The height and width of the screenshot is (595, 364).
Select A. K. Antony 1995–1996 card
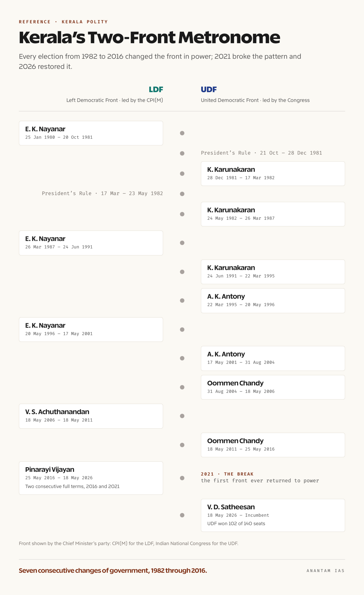point(273,301)
